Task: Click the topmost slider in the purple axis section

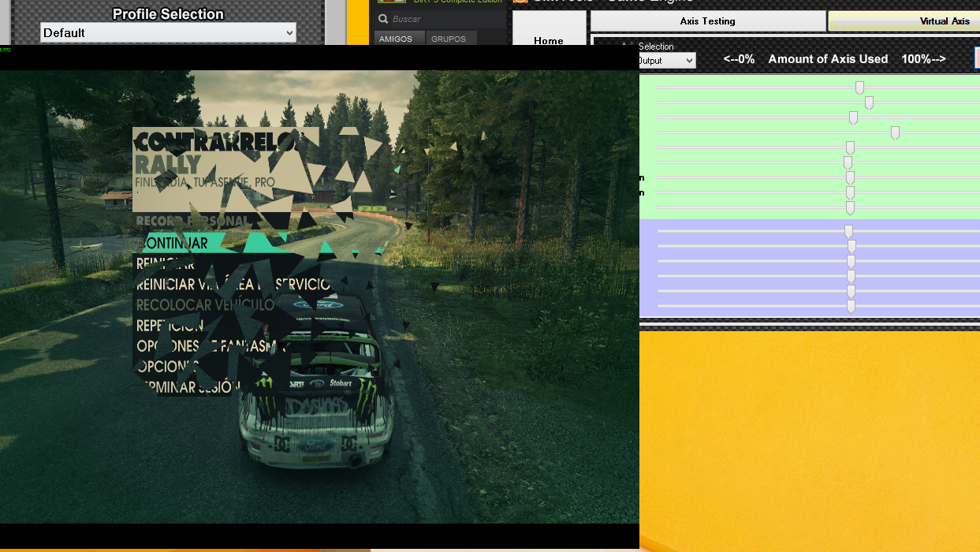Action: (848, 231)
